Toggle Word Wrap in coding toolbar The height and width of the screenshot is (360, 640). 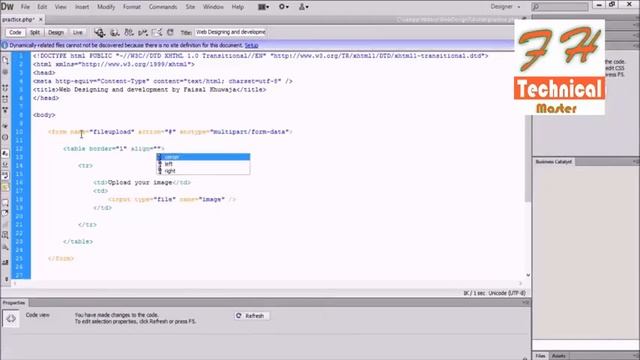coord(5,176)
